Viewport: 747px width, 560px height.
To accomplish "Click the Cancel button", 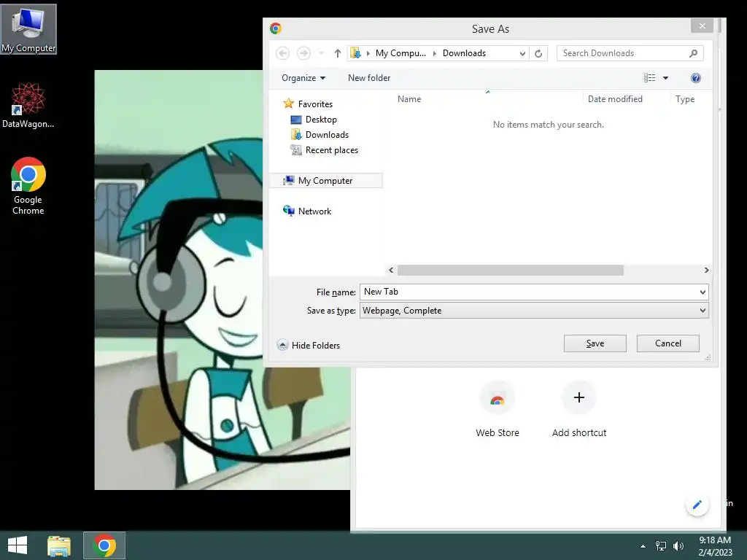I will (668, 343).
